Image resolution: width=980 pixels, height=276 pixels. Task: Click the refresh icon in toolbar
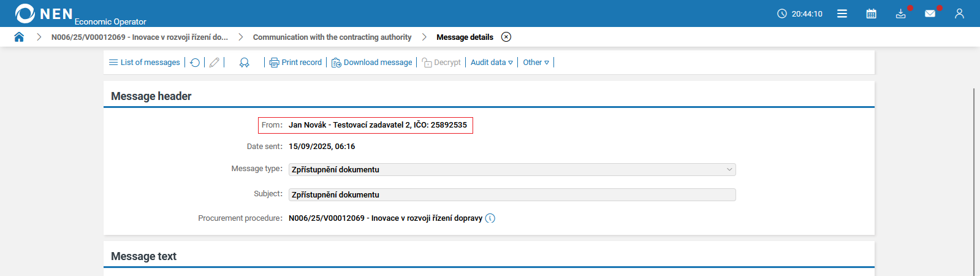[x=195, y=63]
